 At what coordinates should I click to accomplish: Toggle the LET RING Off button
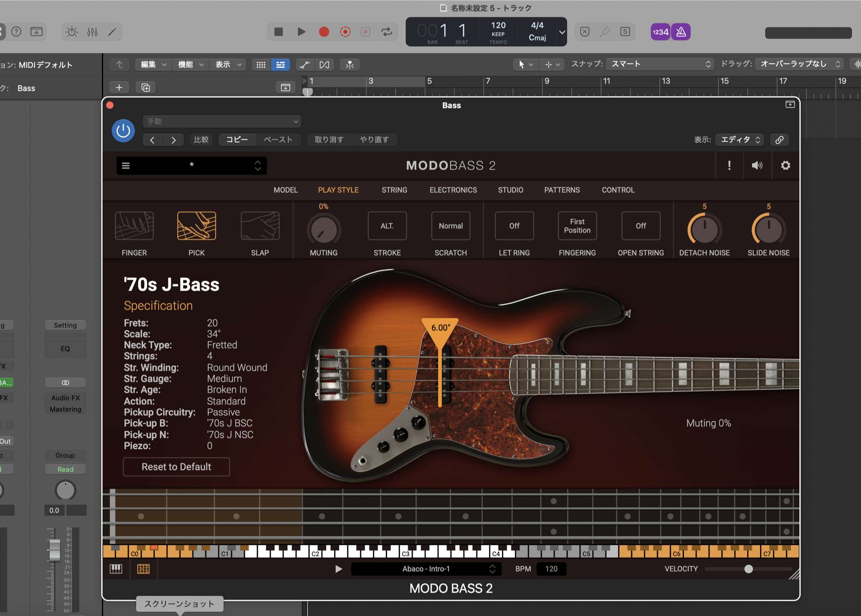(x=514, y=226)
